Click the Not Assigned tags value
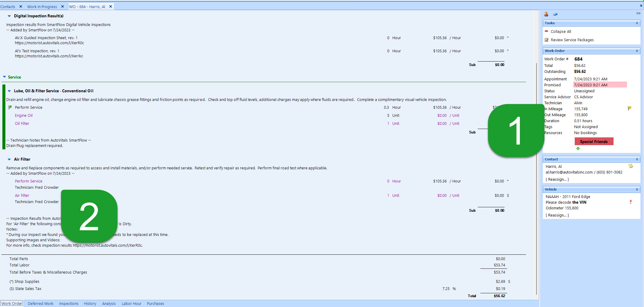Screen dimensions: 644x307 [x=586, y=127]
